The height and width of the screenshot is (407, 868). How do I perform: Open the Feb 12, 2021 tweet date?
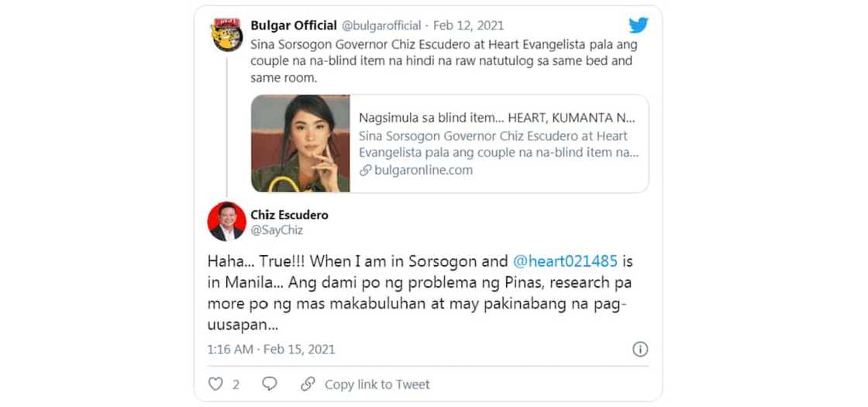[468, 26]
